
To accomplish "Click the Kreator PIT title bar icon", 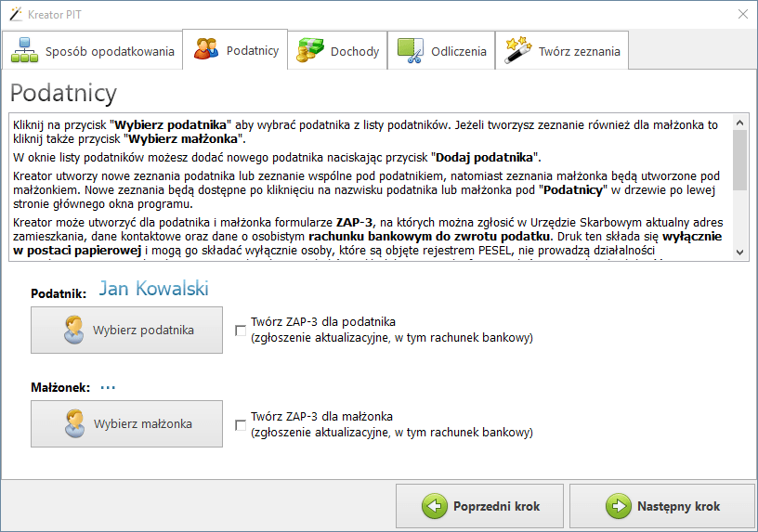I will 15,13.
